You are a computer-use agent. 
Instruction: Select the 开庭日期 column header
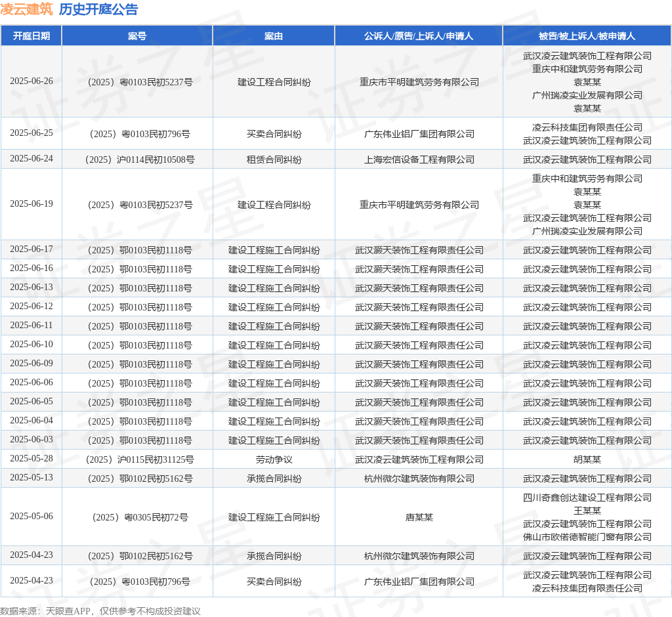(x=31, y=36)
